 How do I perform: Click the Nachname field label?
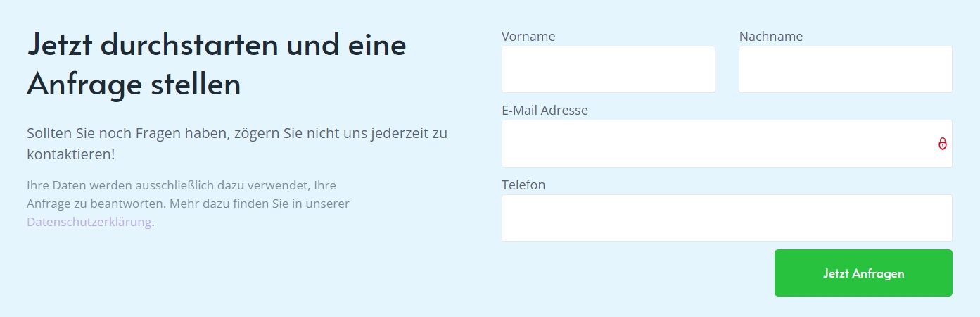pos(771,36)
